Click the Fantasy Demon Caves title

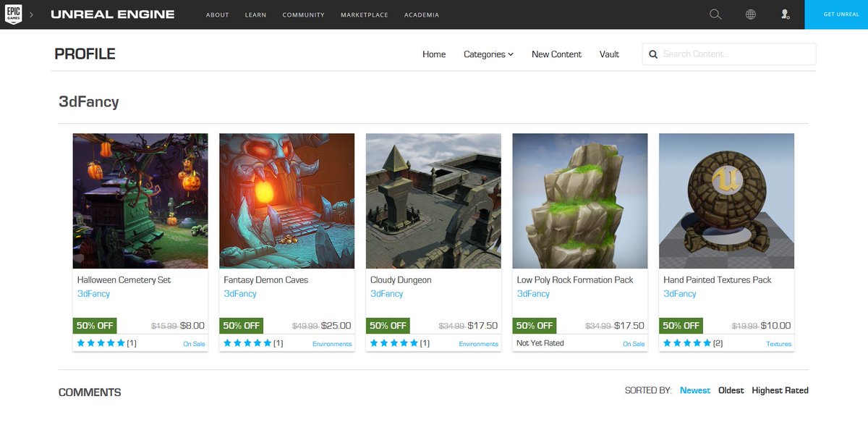point(265,280)
